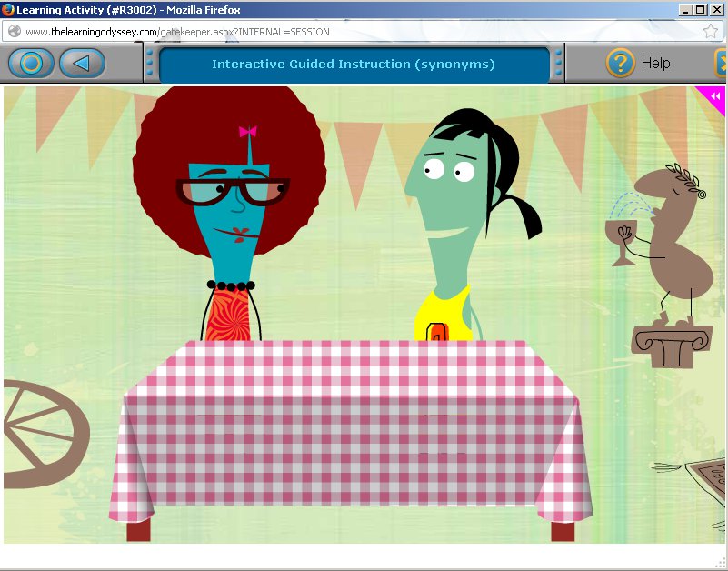Click the URL address field
Screen dimensions: 728x571
click(362, 32)
